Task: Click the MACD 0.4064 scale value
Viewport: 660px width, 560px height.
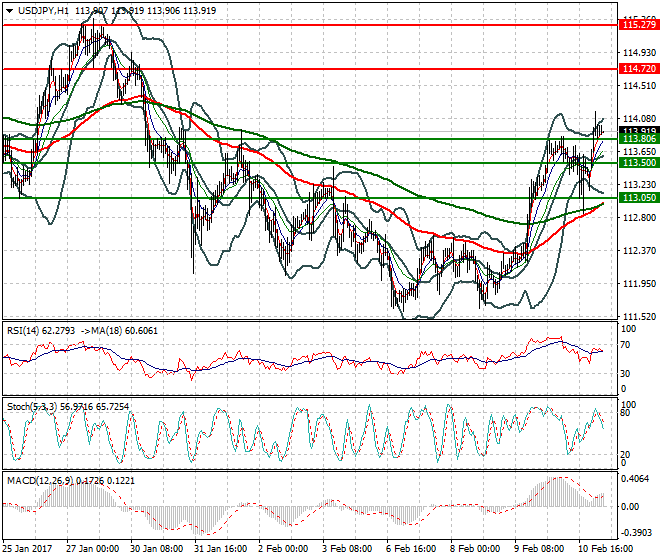Action: coord(635,479)
